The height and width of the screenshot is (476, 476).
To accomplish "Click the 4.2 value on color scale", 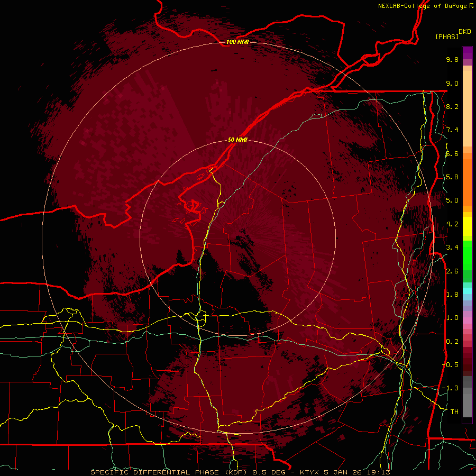I will coord(452,224).
